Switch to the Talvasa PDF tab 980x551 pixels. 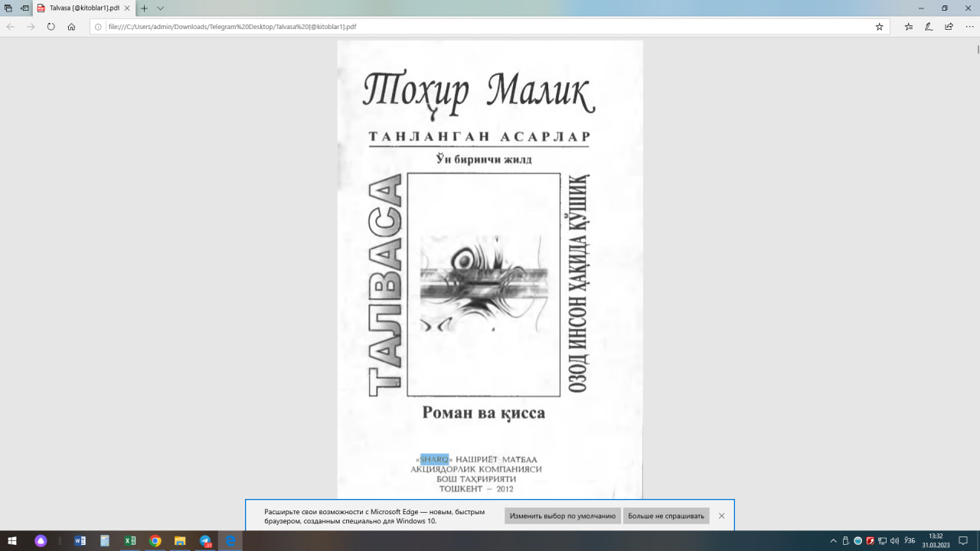80,8
